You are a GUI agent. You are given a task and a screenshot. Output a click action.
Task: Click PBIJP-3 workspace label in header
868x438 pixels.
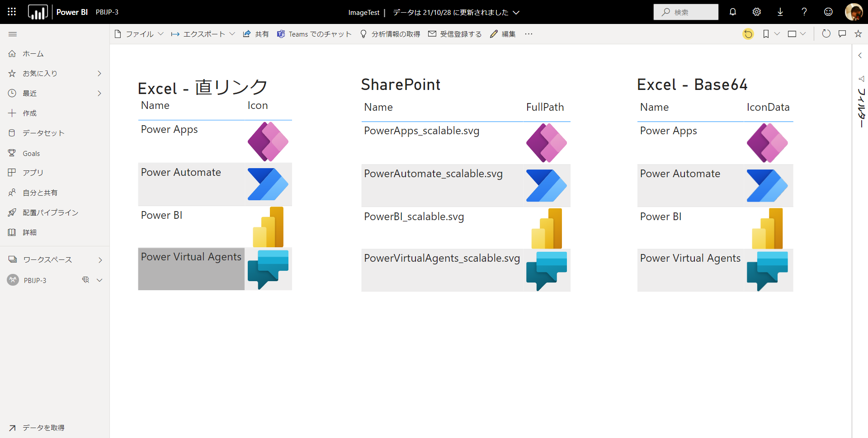(107, 12)
